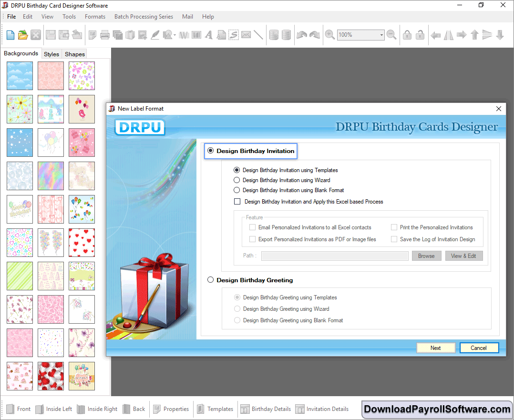Select the barcode tool icon
Viewport: 514px width, 420px height.
pos(196,35)
